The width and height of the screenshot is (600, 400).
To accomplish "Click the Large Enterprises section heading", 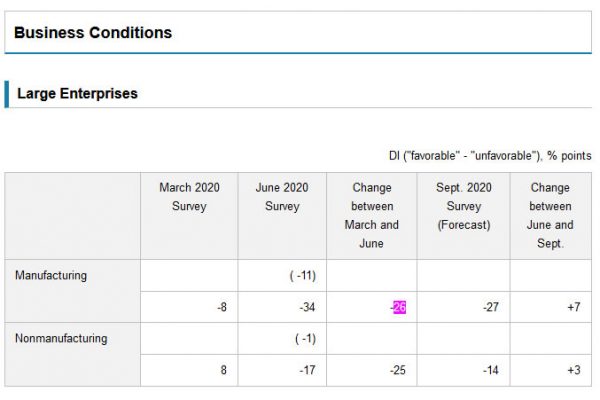I will pyautogui.click(x=77, y=94).
